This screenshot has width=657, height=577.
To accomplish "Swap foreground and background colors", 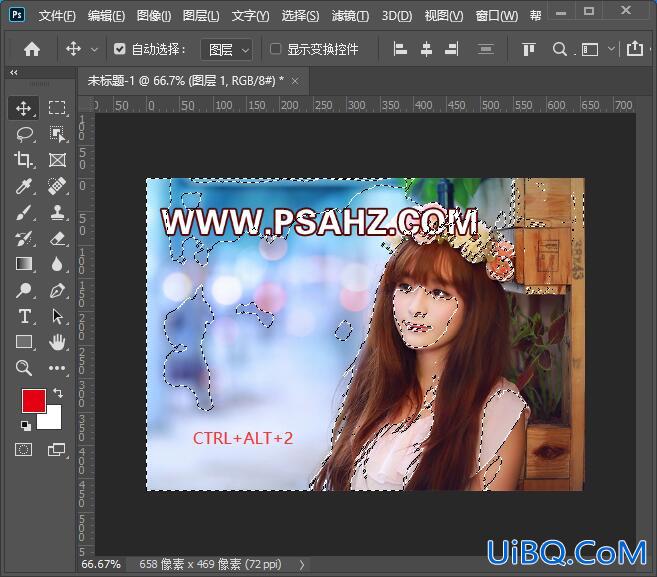I will click(x=58, y=393).
